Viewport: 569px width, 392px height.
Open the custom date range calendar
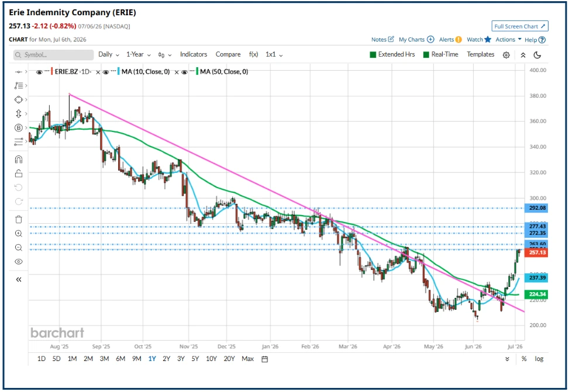(x=265, y=359)
